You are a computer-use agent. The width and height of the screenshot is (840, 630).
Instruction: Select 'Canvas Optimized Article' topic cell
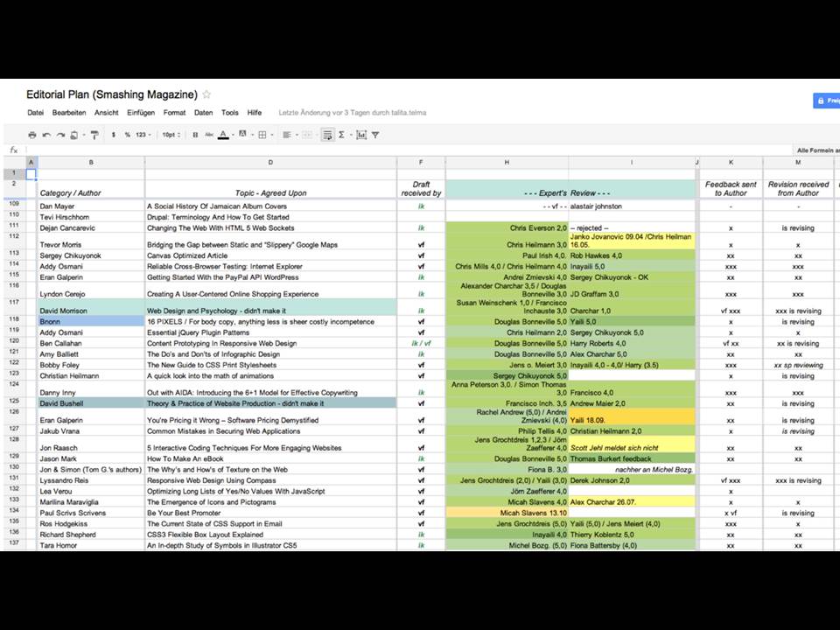coord(270,255)
